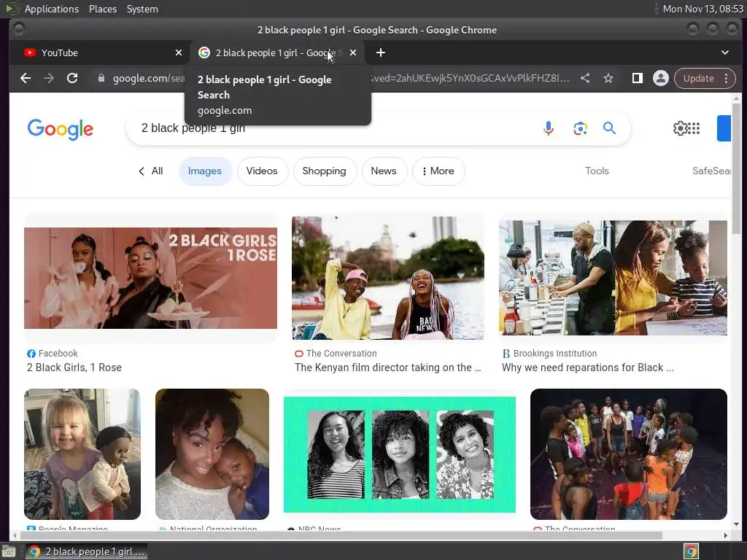Search by image with the Google Lens icon
The image size is (747, 560).
[580, 128]
